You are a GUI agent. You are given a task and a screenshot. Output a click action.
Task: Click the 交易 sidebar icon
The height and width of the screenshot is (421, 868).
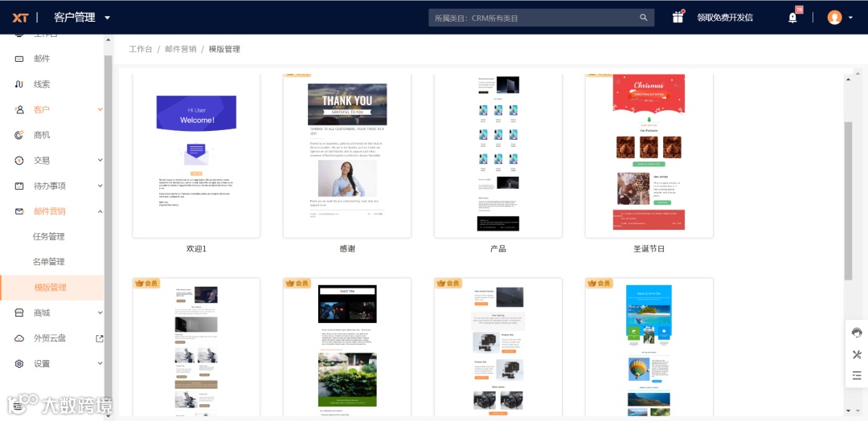tap(19, 161)
